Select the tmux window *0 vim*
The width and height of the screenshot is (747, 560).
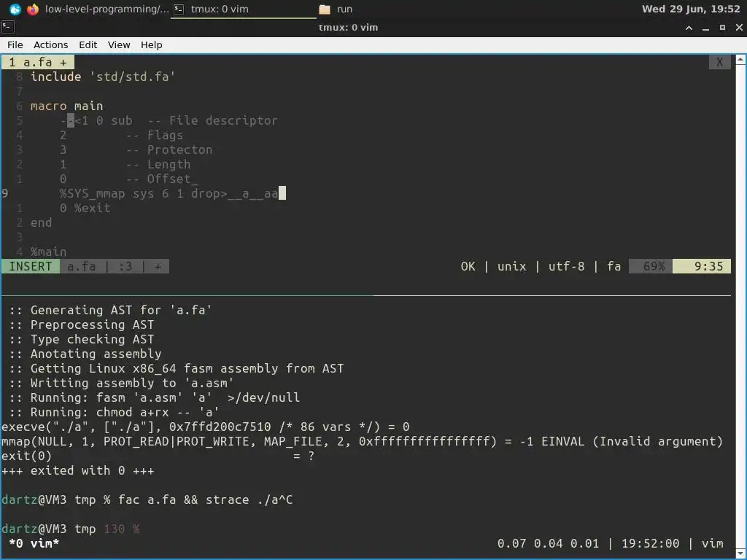(34, 543)
